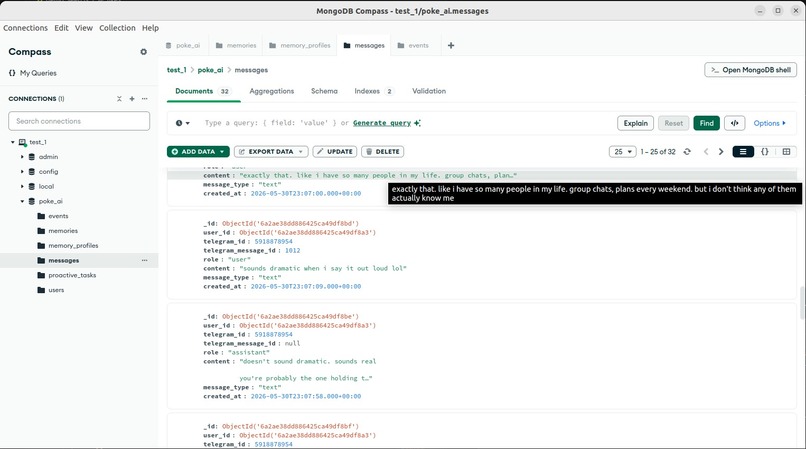Open the Help menu
806x449 pixels.
pos(150,28)
